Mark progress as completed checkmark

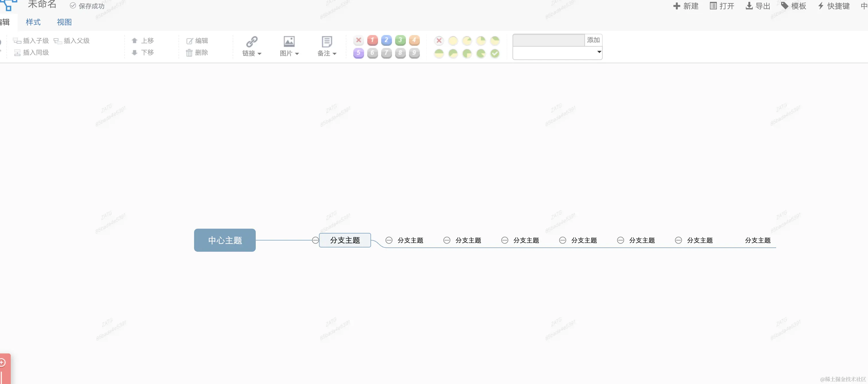coord(495,53)
